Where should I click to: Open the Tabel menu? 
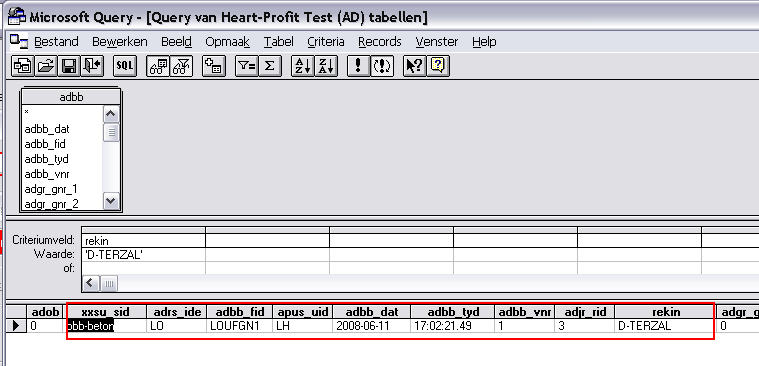(x=278, y=42)
